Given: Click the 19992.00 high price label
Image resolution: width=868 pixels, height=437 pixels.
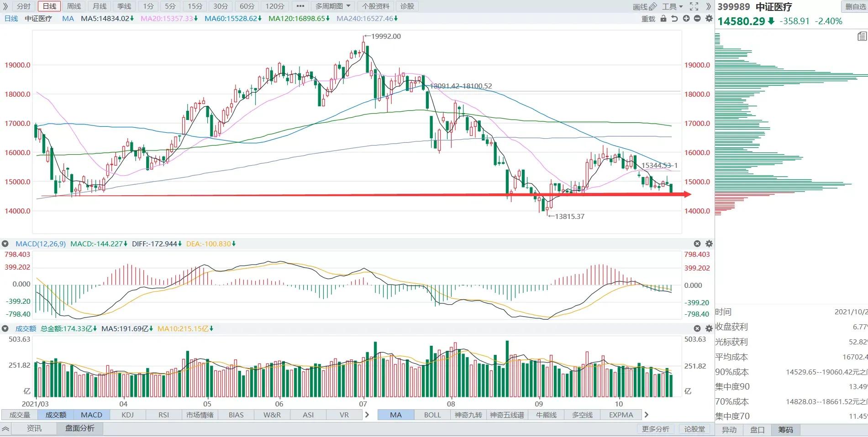Looking at the screenshot, I should 386,36.
